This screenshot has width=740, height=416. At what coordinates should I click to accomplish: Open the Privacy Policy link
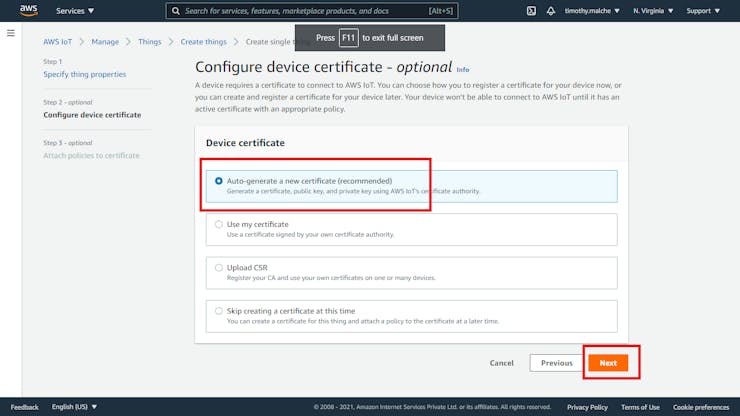tap(587, 407)
